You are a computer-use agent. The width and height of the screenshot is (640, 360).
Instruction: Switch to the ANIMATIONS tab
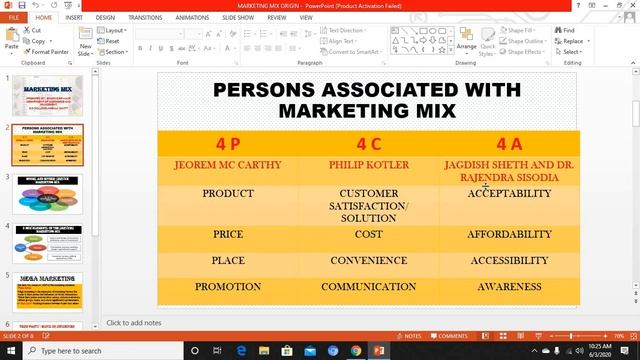192,18
